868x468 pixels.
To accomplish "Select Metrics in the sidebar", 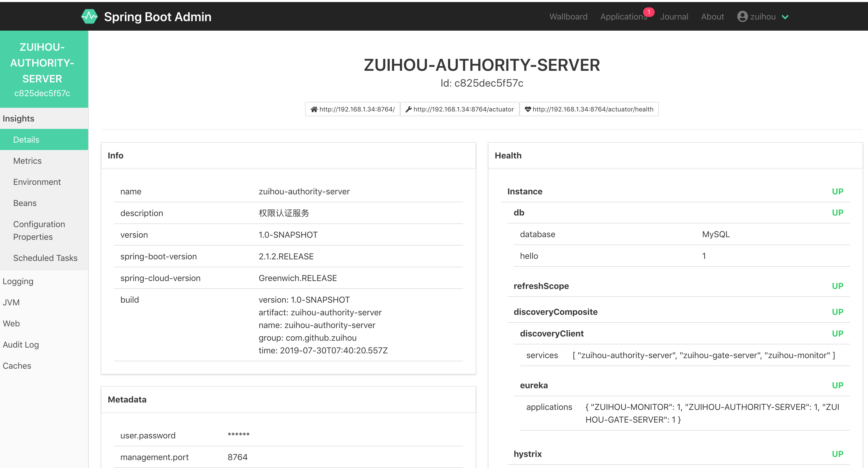I will 27,161.
